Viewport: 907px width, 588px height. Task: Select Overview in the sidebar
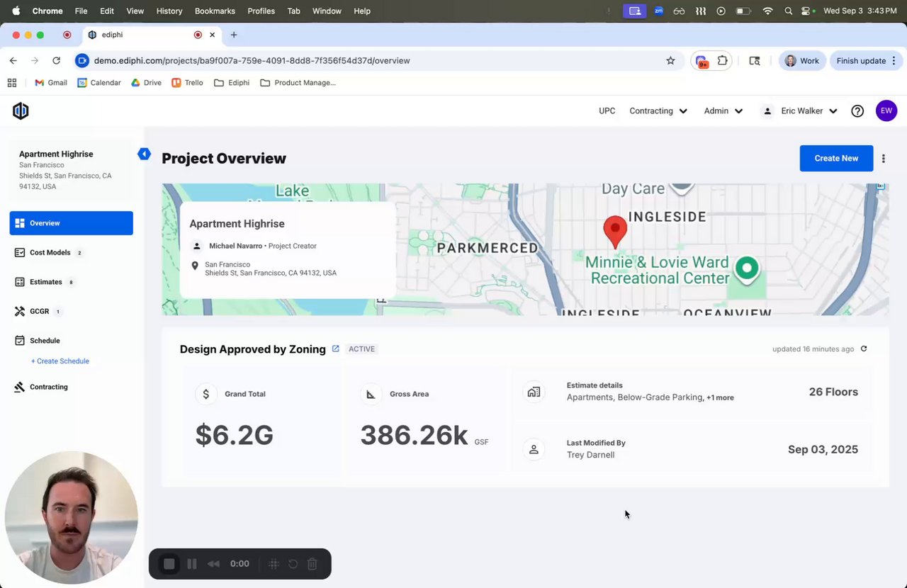(71, 223)
